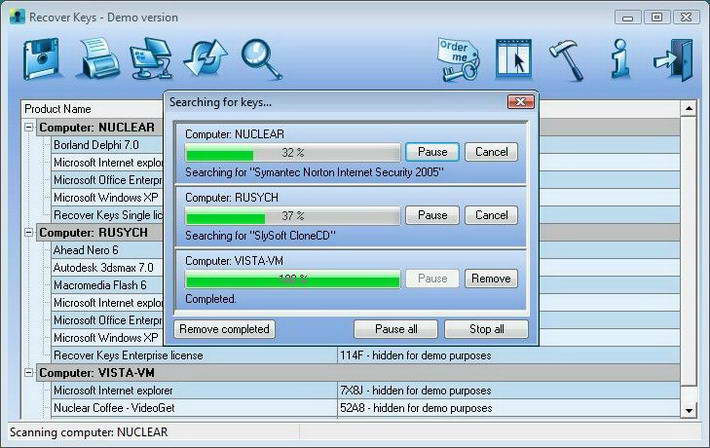Pause the RUSYCH computer scan
The image size is (710, 448).
[432, 215]
